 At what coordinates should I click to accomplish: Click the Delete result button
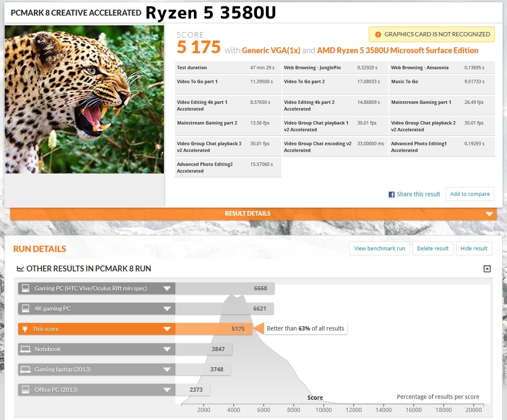[x=433, y=248]
